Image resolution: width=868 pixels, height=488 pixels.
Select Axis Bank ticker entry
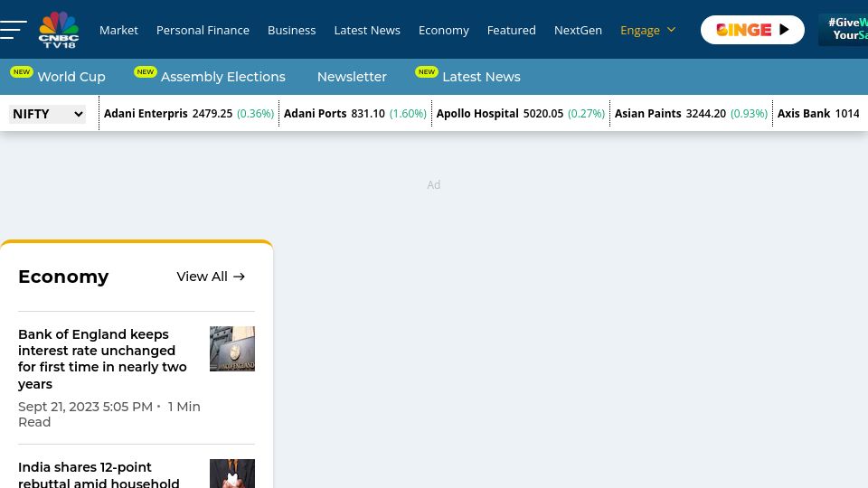point(818,114)
